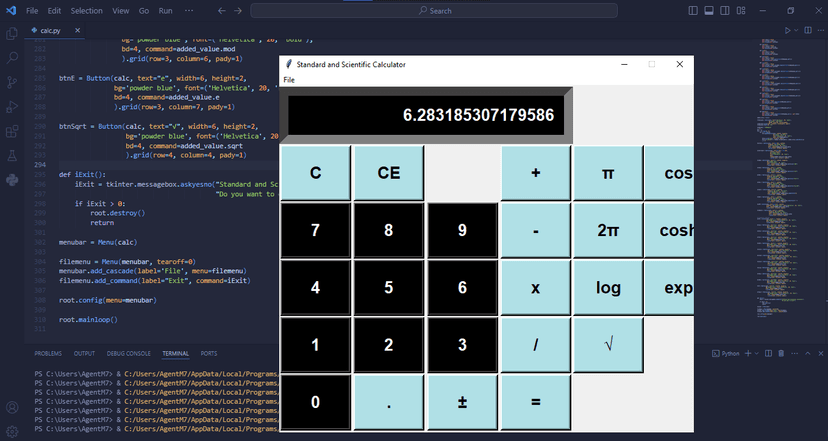Open the new terminal launch profile dropdown

(x=757, y=353)
